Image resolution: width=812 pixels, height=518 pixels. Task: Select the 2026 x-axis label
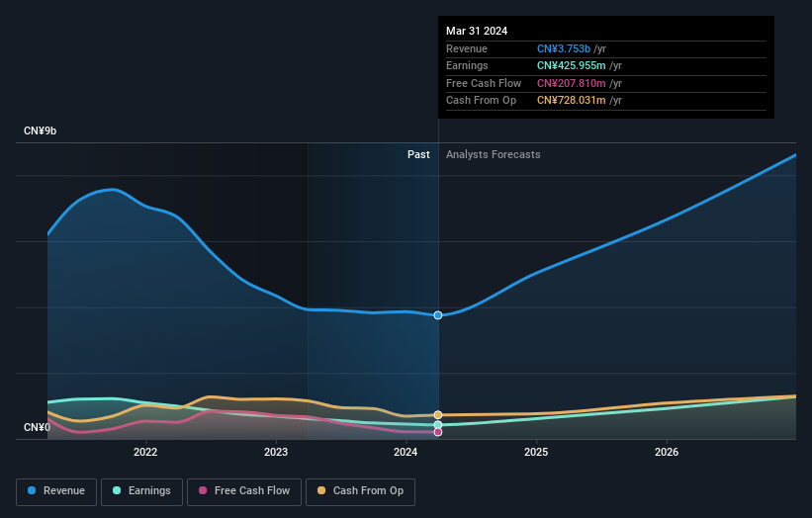667,452
